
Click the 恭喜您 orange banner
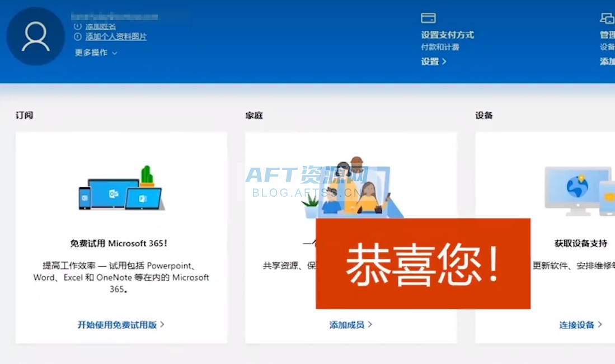422,263
